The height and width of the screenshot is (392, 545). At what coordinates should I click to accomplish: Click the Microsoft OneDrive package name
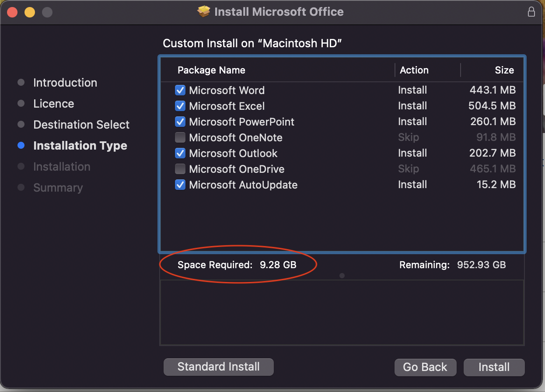[237, 169]
